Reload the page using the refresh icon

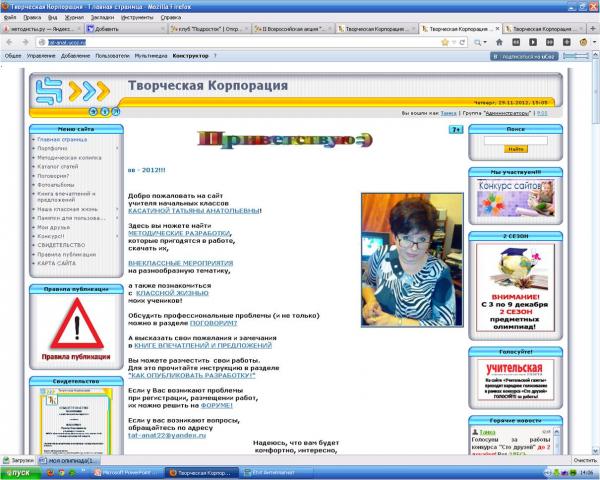[462, 42]
